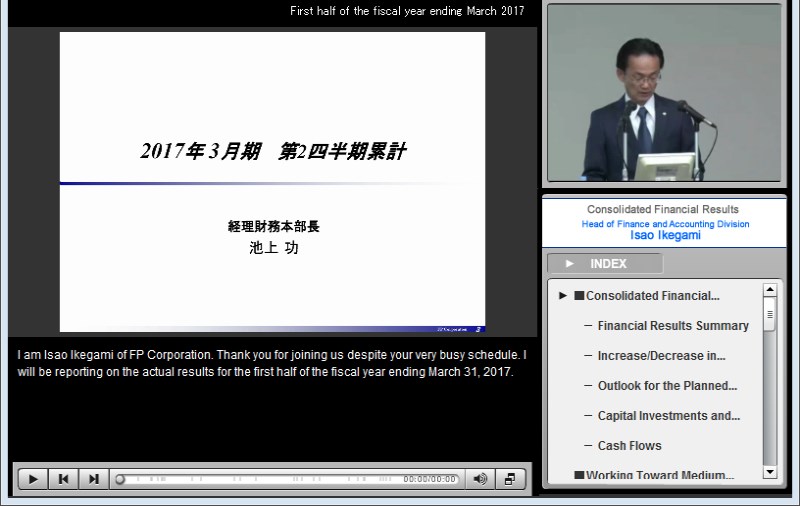The width and height of the screenshot is (800, 506).
Task: Click the index scrollbar up arrow
Action: 770,290
